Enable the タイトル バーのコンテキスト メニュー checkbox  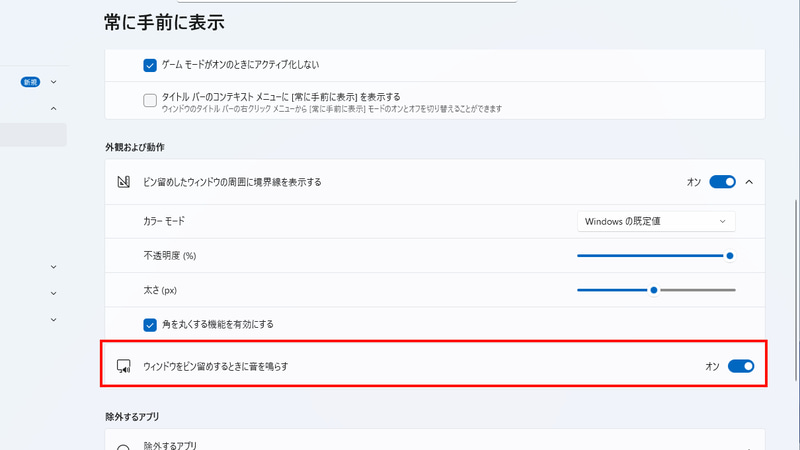(x=149, y=101)
